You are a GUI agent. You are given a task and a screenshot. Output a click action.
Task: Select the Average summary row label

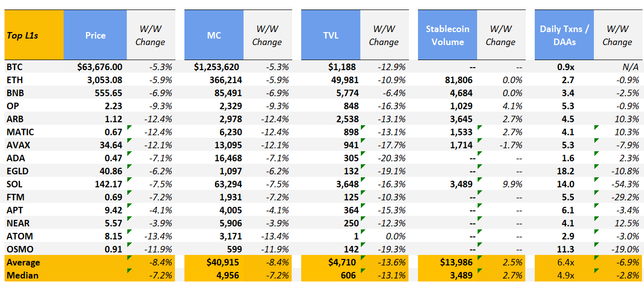(x=23, y=262)
